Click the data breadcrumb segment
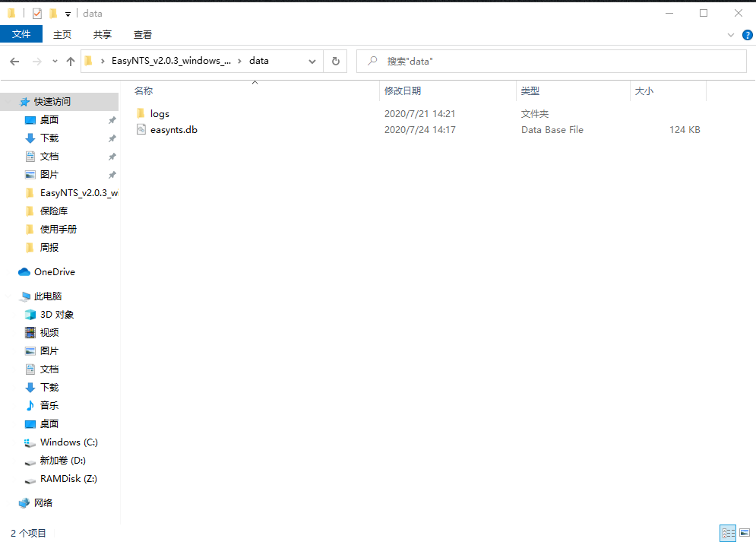756x542 pixels. (259, 61)
